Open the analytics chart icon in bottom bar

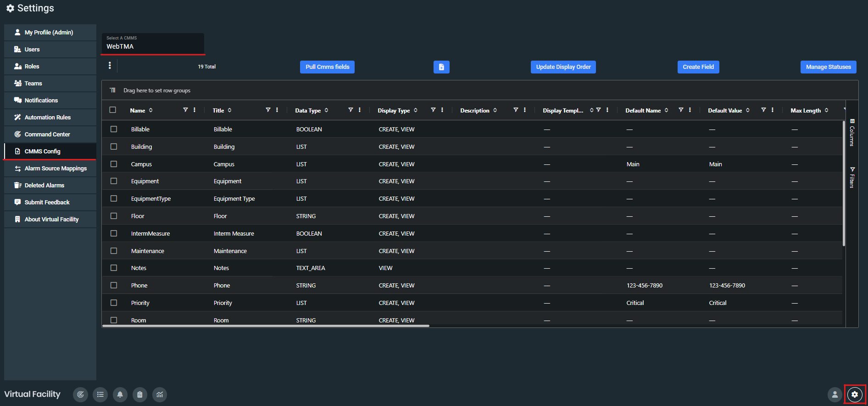coord(160,395)
